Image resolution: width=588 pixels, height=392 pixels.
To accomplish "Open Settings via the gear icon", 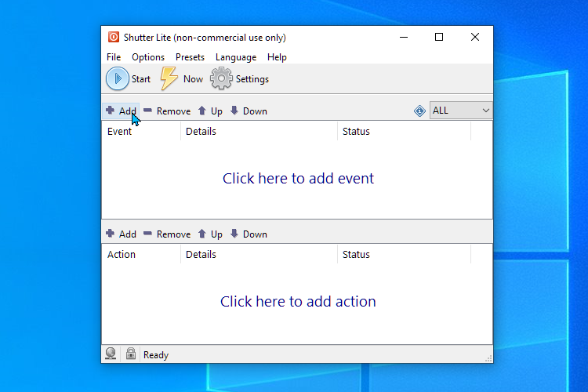I will [x=222, y=78].
